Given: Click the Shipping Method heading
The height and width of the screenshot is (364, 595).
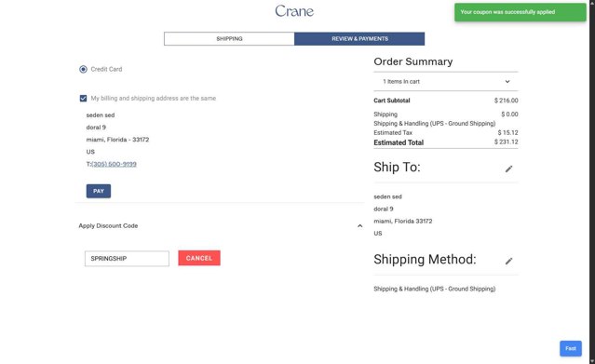Looking at the screenshot, I should click(425, 260).
